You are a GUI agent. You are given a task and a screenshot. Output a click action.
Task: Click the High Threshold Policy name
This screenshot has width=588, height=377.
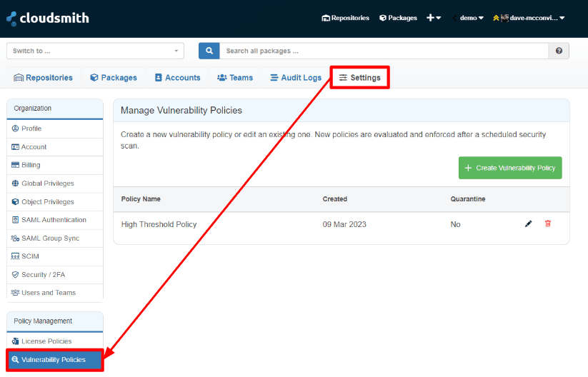[x=159, y=224]
